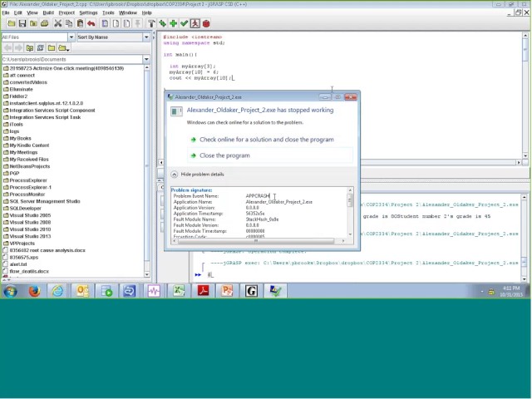
Task: Open Firefox from the taskbar
Action: pos(34,291)
